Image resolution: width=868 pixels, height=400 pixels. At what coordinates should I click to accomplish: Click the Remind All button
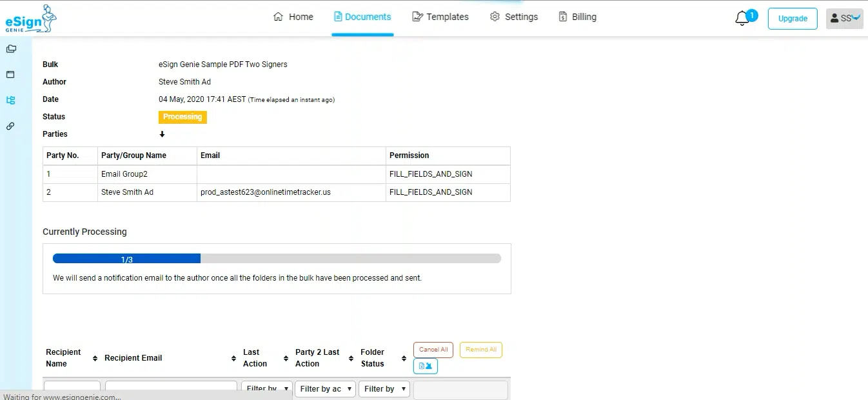(481, 350)
